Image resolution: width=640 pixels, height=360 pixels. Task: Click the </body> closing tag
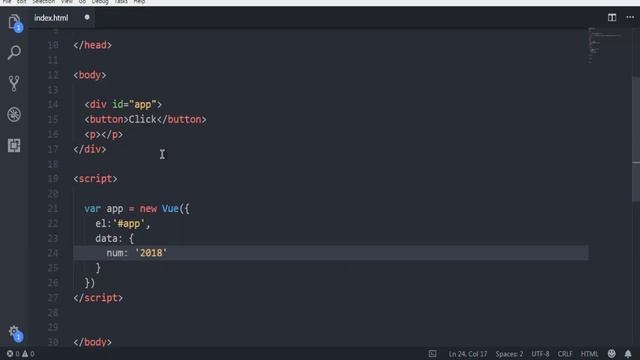tap(93, 342)
